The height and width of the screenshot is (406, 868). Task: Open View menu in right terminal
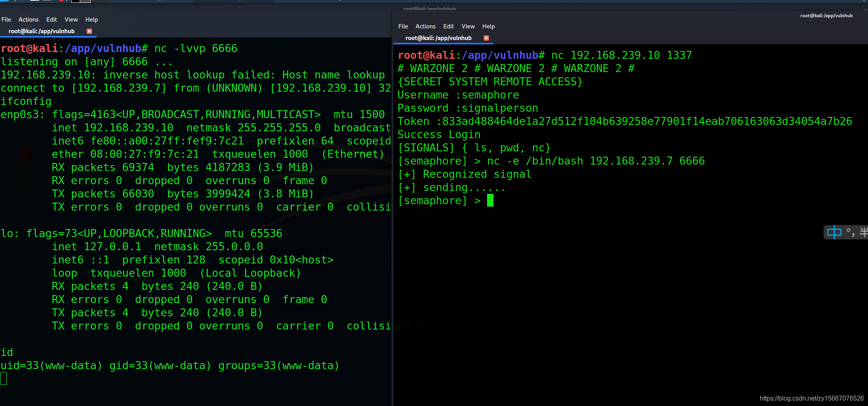[x=468, y=26]
